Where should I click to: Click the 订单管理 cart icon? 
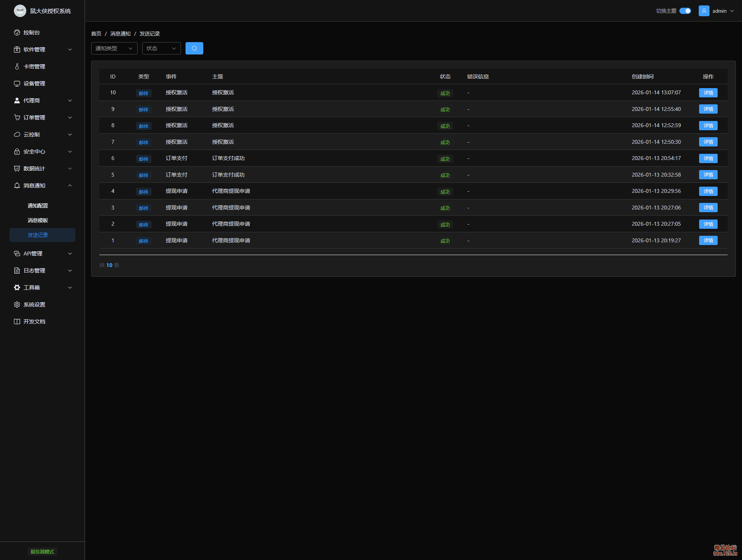click(x=17, y=117)
